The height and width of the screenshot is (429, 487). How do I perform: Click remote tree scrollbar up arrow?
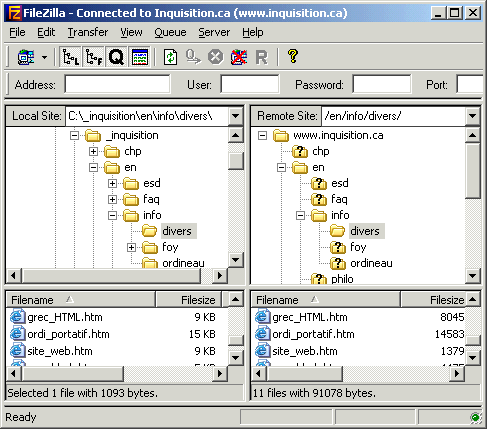pos(472,135)
